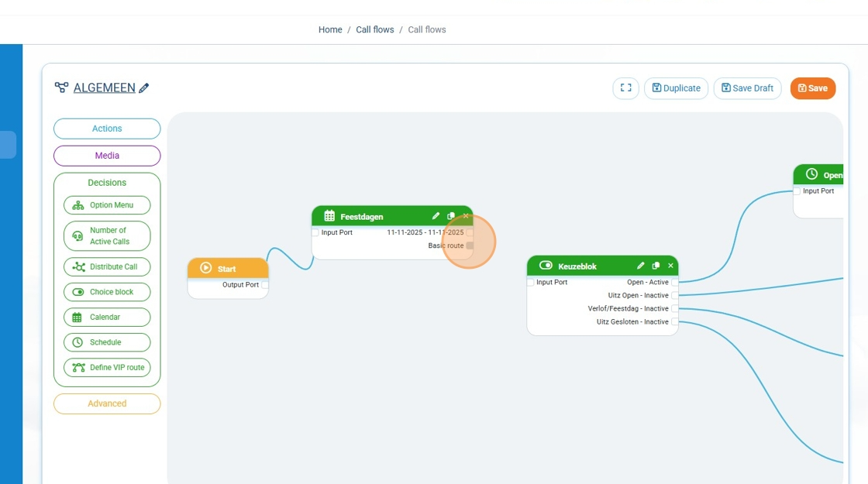Open Call flows breadcrumb link
This screenshot has width=868, height=484.
(x=374, y=29)
